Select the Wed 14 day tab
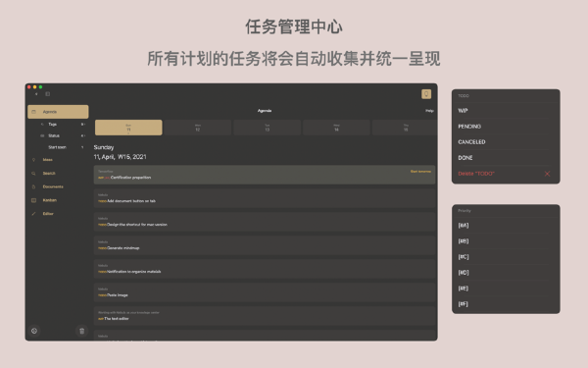 [336, 128]
